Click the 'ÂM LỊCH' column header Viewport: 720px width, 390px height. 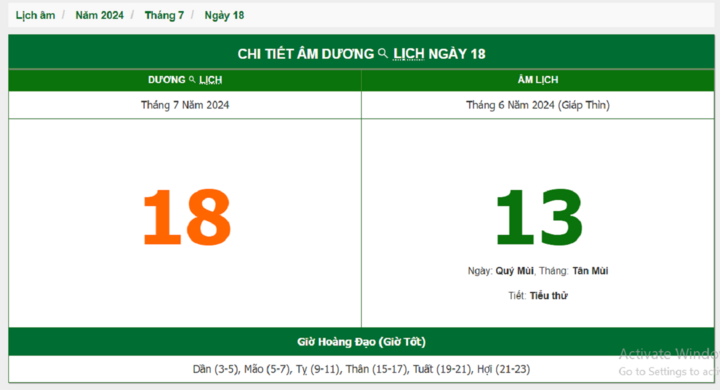(538, 80)
